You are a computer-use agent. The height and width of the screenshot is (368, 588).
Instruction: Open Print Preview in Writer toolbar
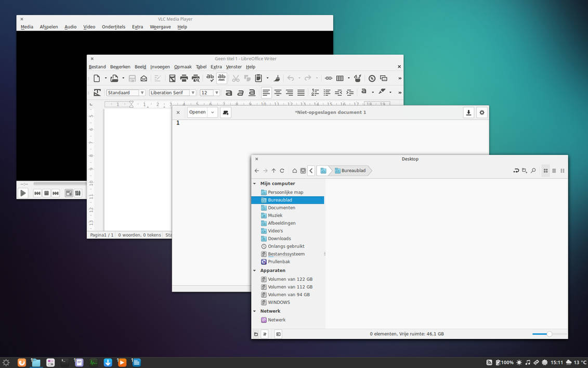[196, 78]
